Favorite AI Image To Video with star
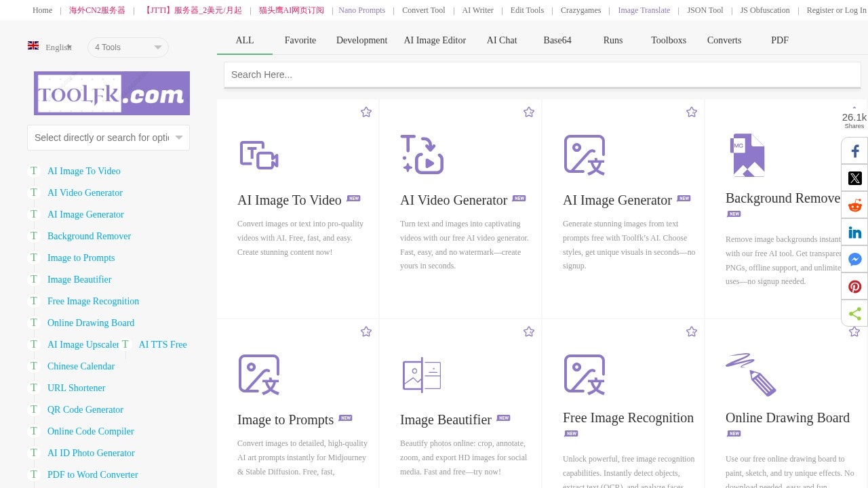Screen dimensions: 868x488 tap(366, 112)
